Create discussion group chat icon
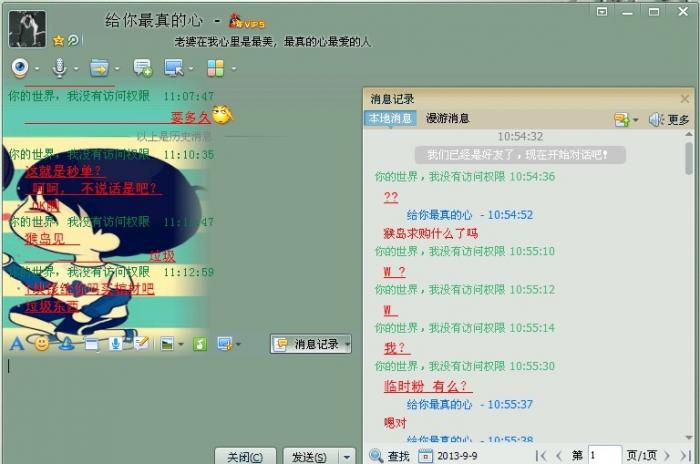 (143, 68)
